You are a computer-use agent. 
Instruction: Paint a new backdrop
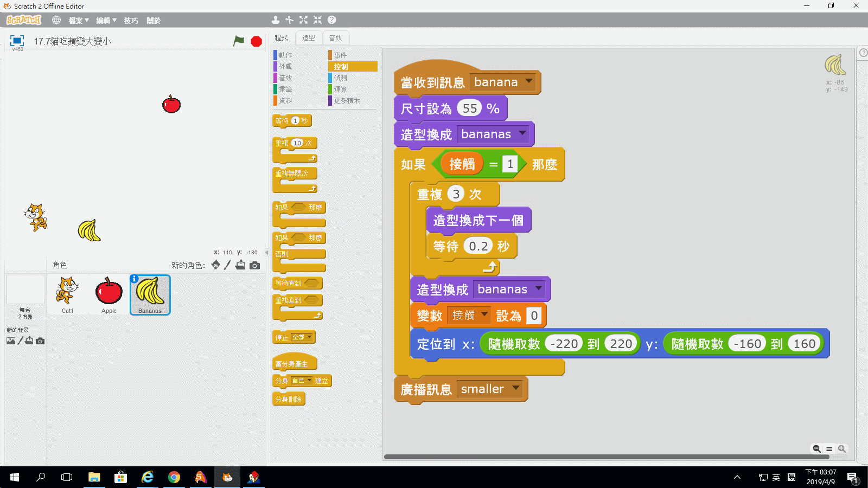pyautogui.click(x=21, y=341)
